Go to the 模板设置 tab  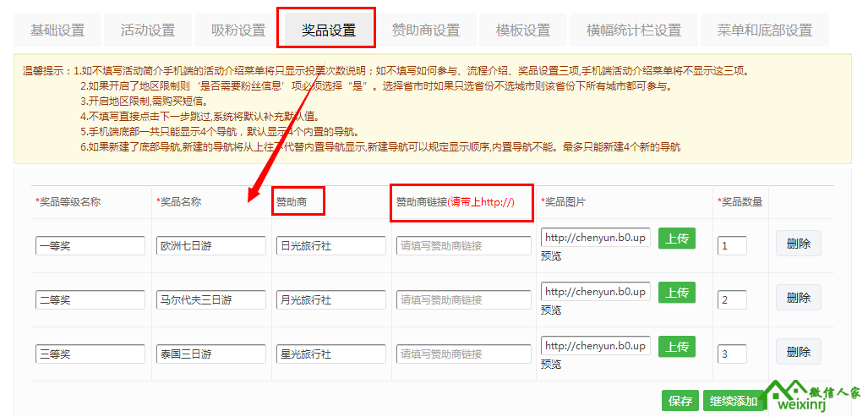click(522, 30)
